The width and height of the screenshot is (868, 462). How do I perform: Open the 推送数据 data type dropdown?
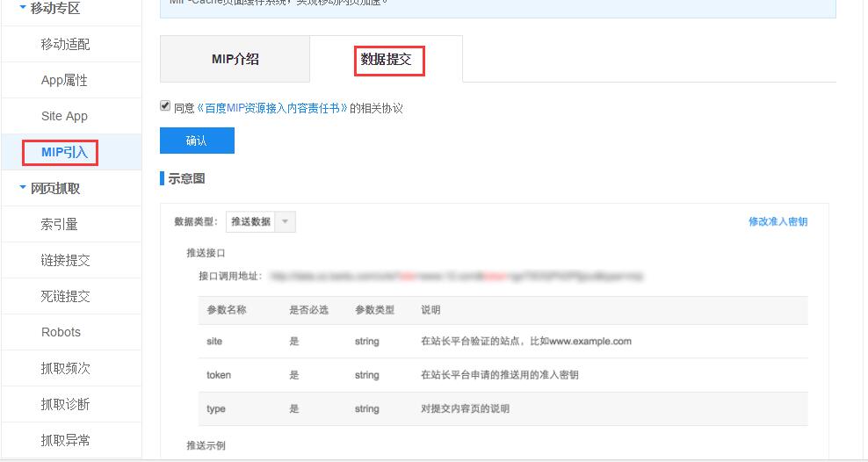261,222
